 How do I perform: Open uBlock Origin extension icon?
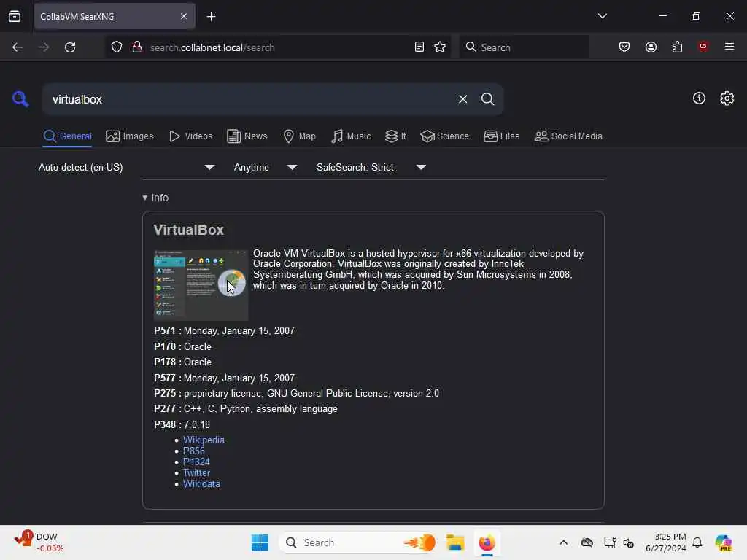[x=703, y=47]
